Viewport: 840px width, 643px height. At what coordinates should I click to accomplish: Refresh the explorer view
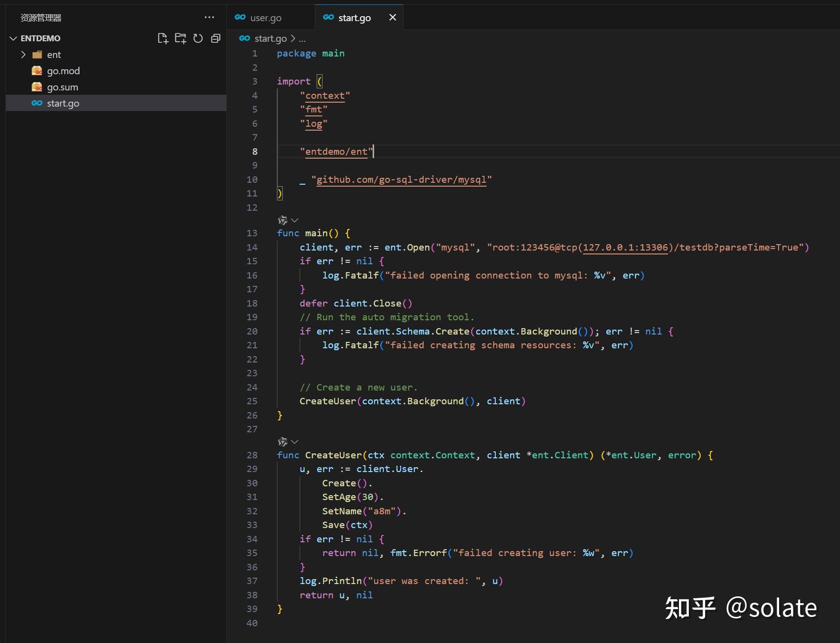pos(198,38)
